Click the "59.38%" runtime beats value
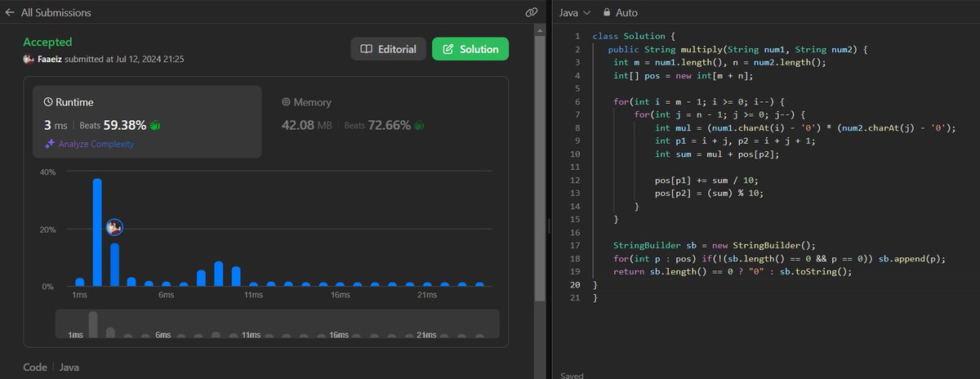Screen dimensions: 980x379 pos(125,125)
